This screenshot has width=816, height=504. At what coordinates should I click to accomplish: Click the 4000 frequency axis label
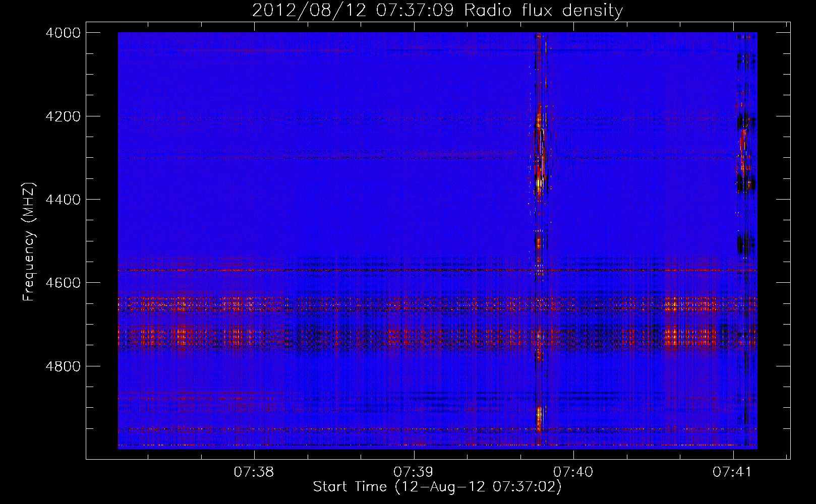[63, 33]
